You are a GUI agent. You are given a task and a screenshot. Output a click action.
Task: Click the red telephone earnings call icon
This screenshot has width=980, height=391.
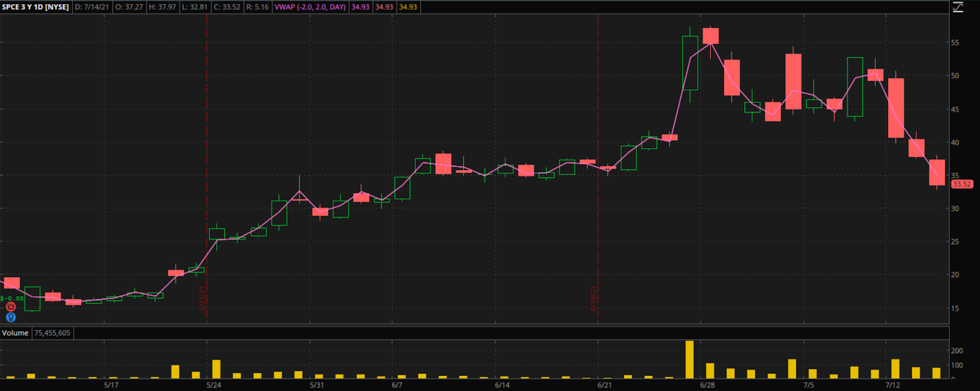coord(10,307)
